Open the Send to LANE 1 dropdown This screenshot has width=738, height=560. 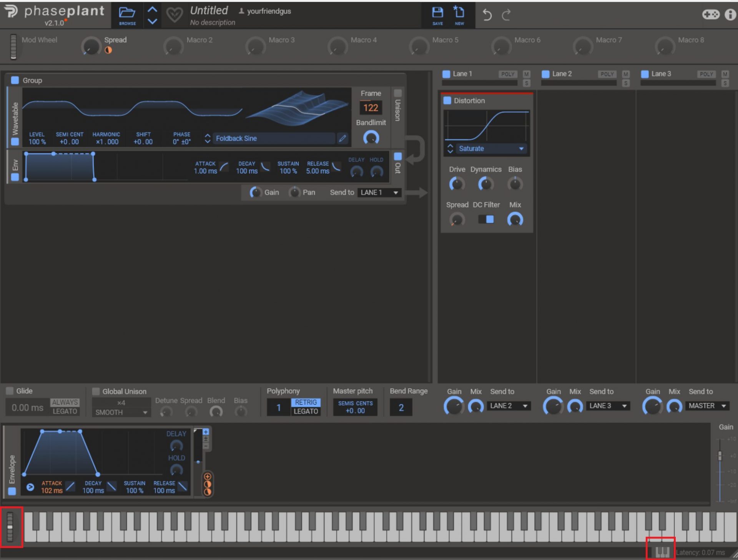tap(379, 193)
